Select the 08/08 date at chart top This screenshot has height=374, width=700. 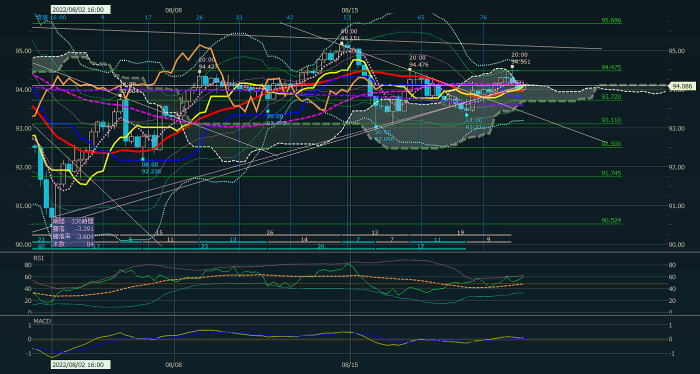(173, 9)
